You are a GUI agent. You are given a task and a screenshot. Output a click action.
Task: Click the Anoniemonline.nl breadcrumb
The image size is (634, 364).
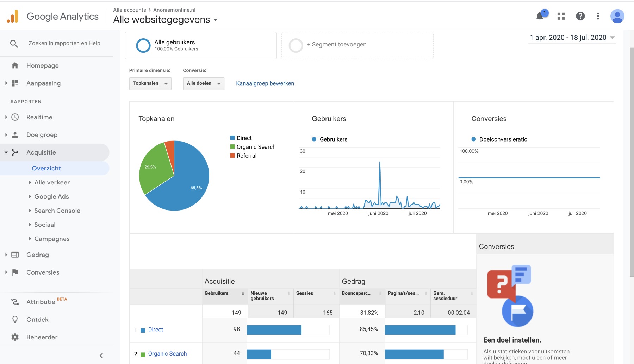[x=174, y=10]
